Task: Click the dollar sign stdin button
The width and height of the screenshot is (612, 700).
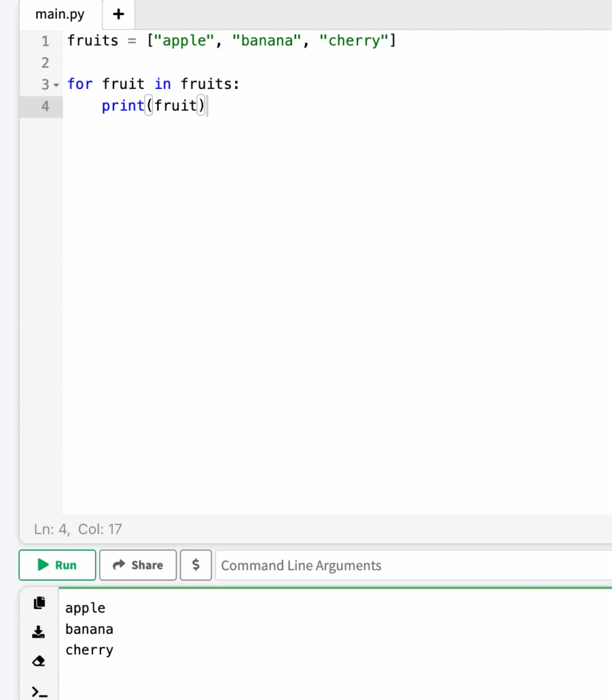Action: coord(196,565)
